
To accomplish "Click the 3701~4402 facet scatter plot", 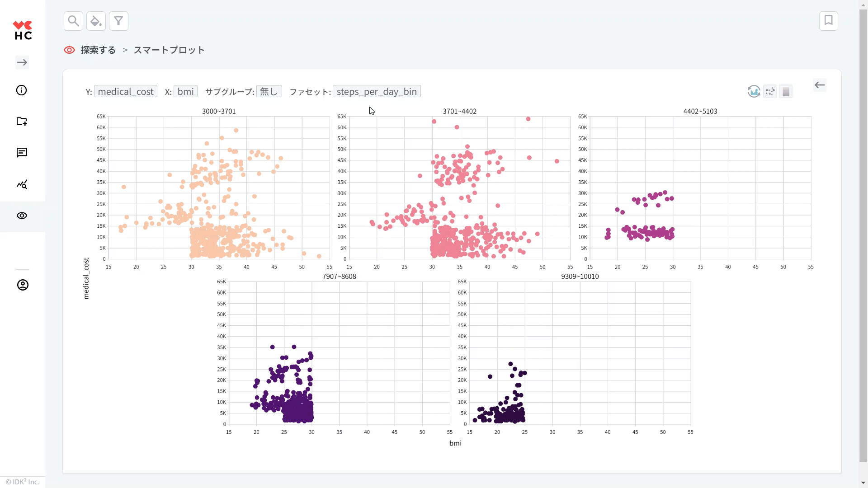I will [459, 188].
